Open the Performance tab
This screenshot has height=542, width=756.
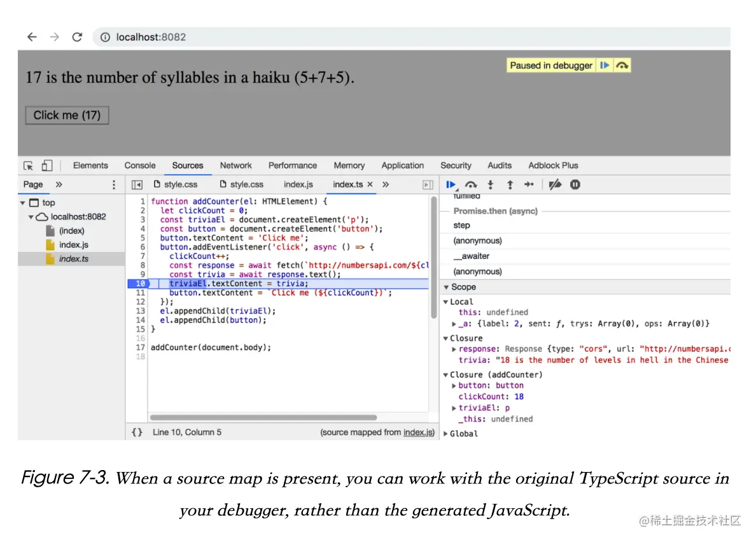293,165
